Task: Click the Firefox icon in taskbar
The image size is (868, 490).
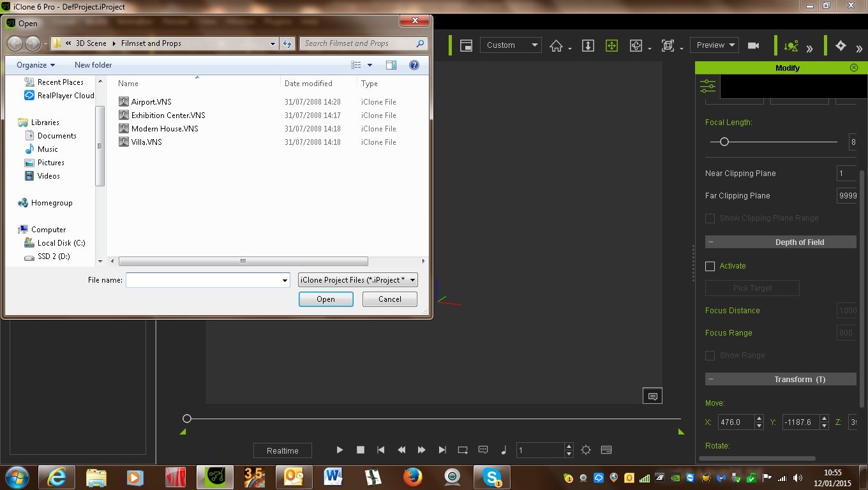Action: 413,477
